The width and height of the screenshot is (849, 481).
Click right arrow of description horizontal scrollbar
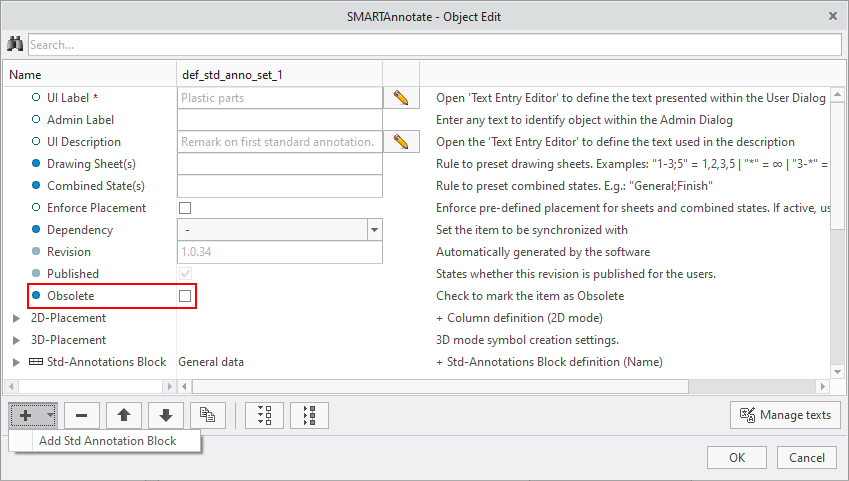tap(823, 386)
